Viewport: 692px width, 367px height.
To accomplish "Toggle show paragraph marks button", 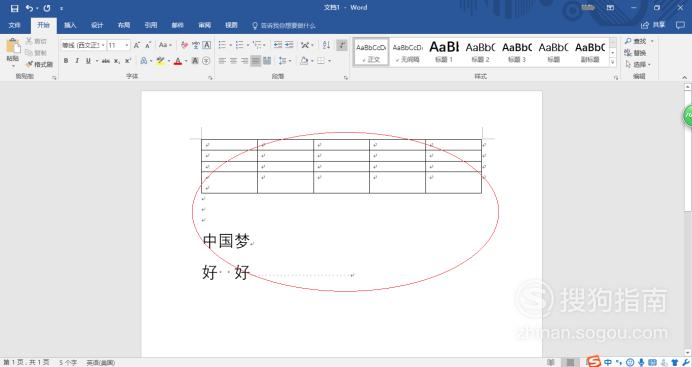I will (342, 45).
